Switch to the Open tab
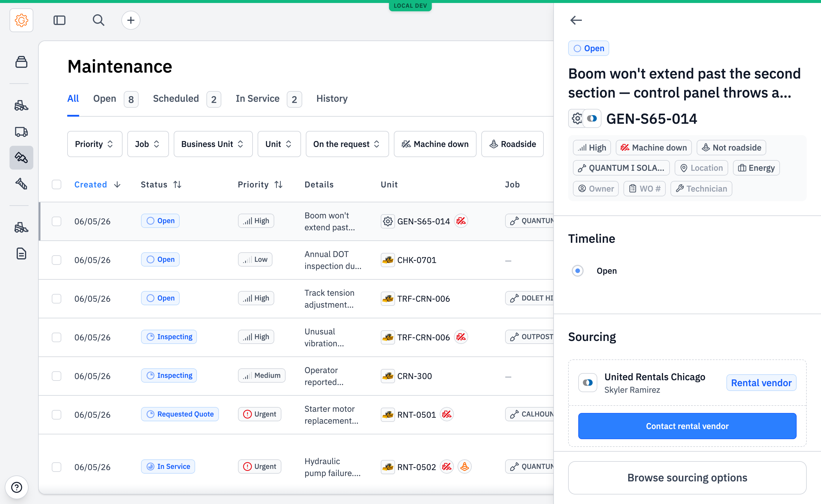 [x=116, y=99]
